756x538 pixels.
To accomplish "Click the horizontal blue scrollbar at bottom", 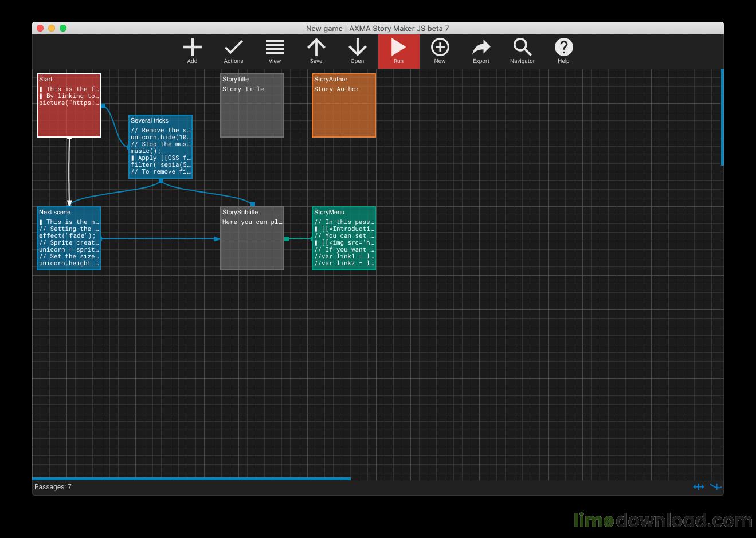I will coord(191,478).
